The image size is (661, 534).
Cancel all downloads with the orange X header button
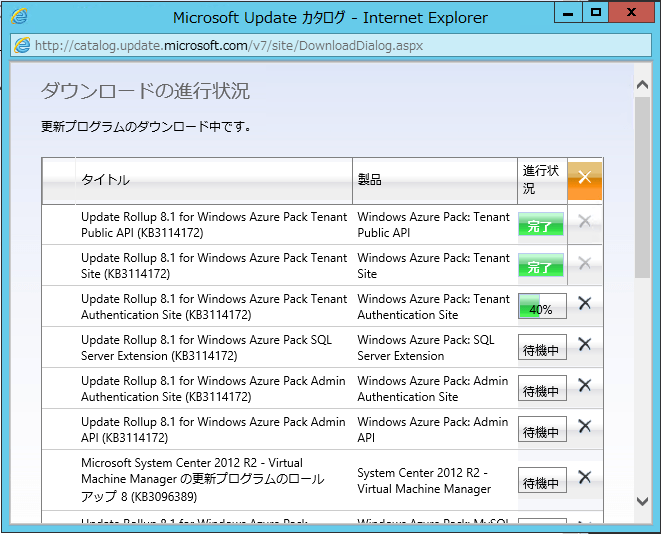(585, 180)
